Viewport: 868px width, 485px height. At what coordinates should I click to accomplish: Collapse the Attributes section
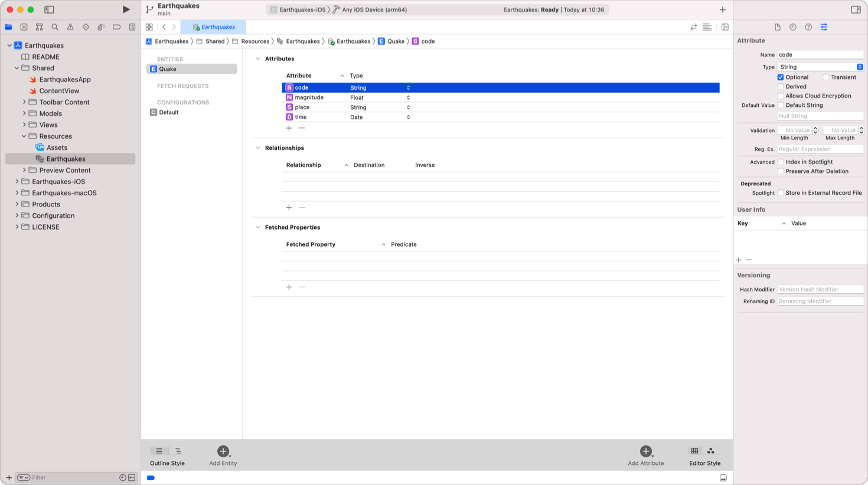click(258, 59)
